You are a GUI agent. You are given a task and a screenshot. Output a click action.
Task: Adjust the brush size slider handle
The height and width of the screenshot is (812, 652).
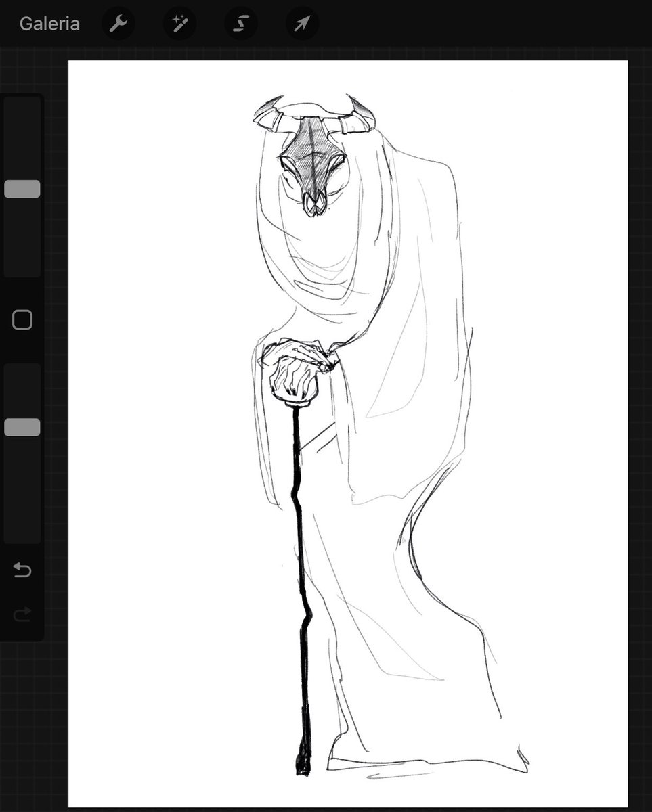pos(22,189)
